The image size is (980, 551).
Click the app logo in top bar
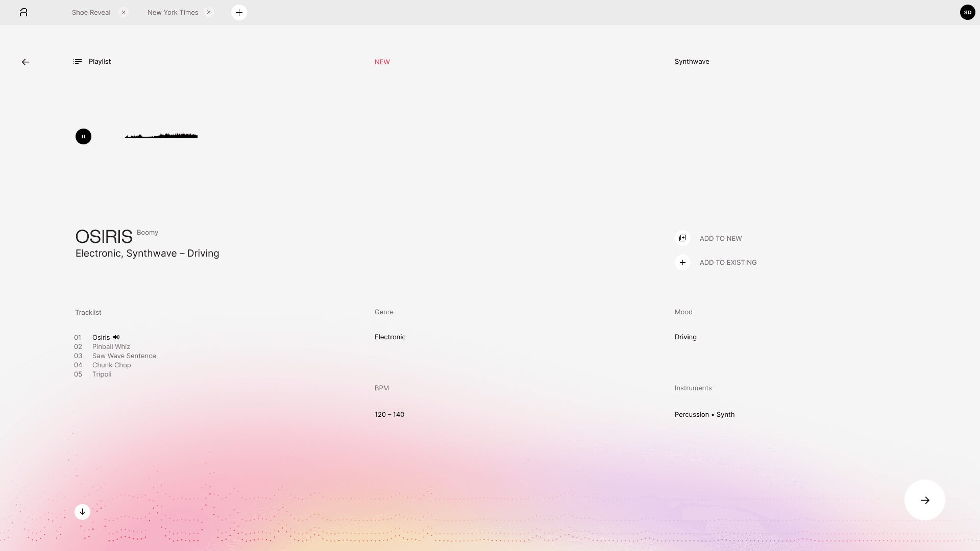23,13
